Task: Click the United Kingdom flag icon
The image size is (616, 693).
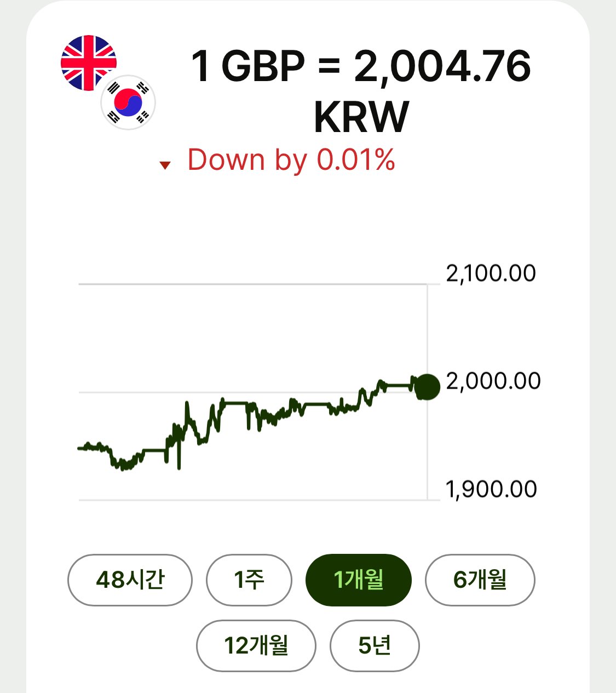Action: click(88, 62)
